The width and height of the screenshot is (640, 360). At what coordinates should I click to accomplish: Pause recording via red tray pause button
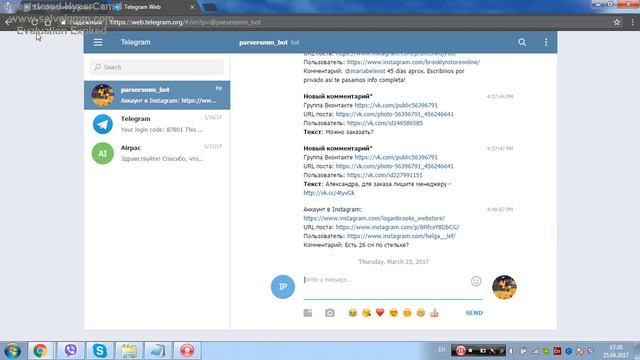point(460,350)
